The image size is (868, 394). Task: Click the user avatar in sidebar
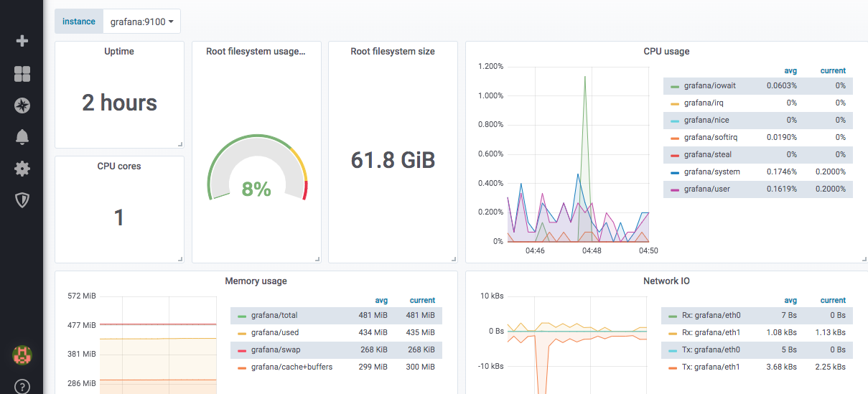click(22, 354)
